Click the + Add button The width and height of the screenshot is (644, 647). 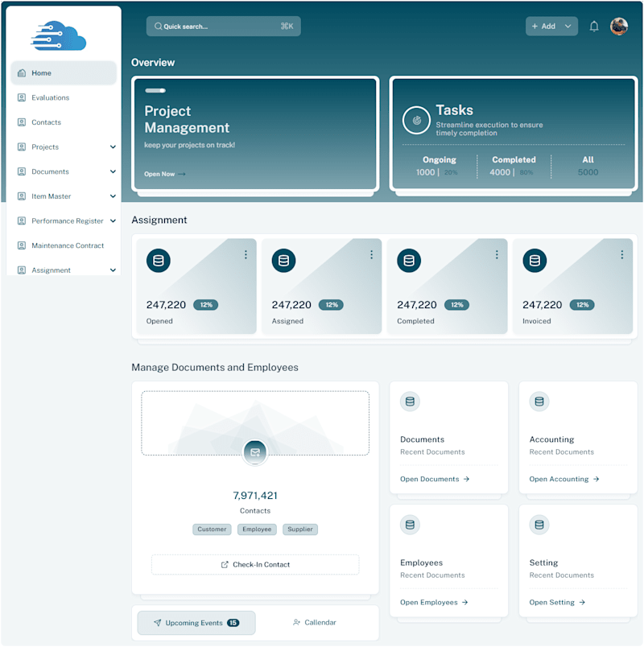551,27
